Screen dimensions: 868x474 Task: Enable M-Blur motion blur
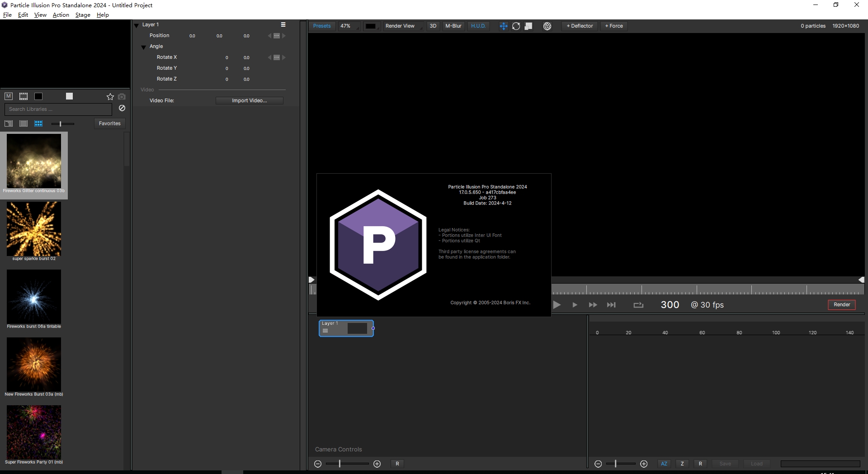(x=453, y=26)
